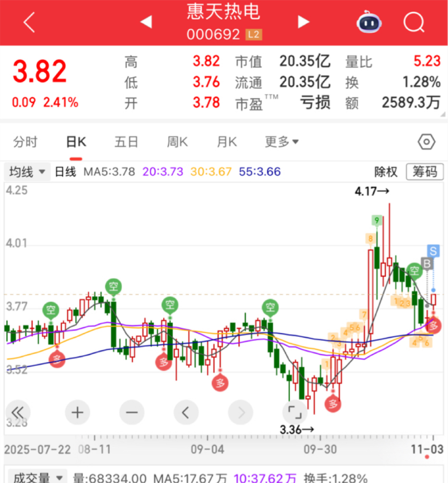The height and width of the screenshot is (483, 448).
Task: Expand the 更多 dropdown
Action: coord(282,142)
